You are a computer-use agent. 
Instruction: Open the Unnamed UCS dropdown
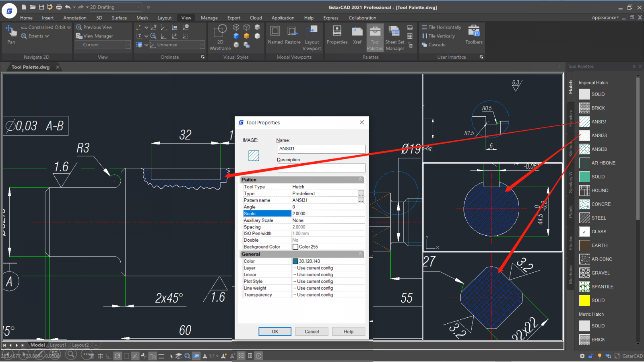click(177, 45)
